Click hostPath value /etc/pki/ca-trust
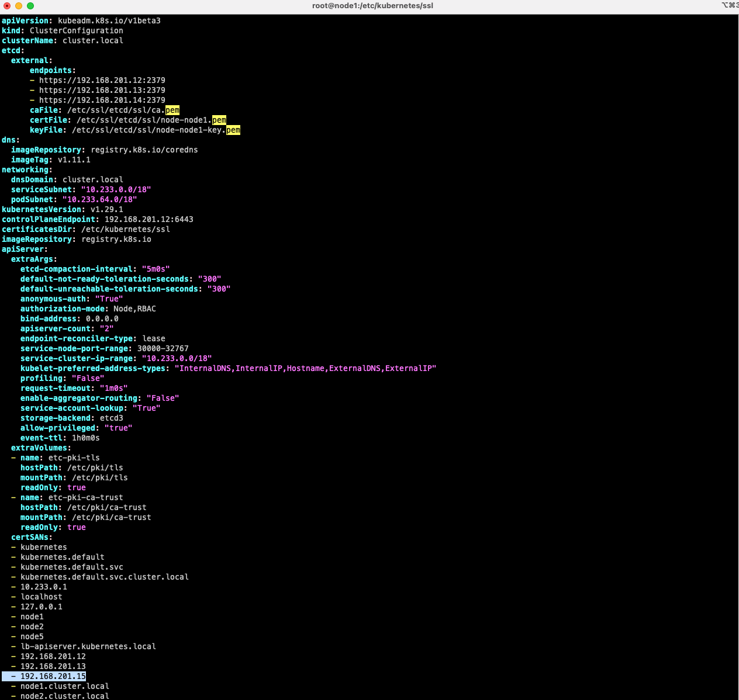The height and width of the screenshot is (700, 739). [107, 507]
